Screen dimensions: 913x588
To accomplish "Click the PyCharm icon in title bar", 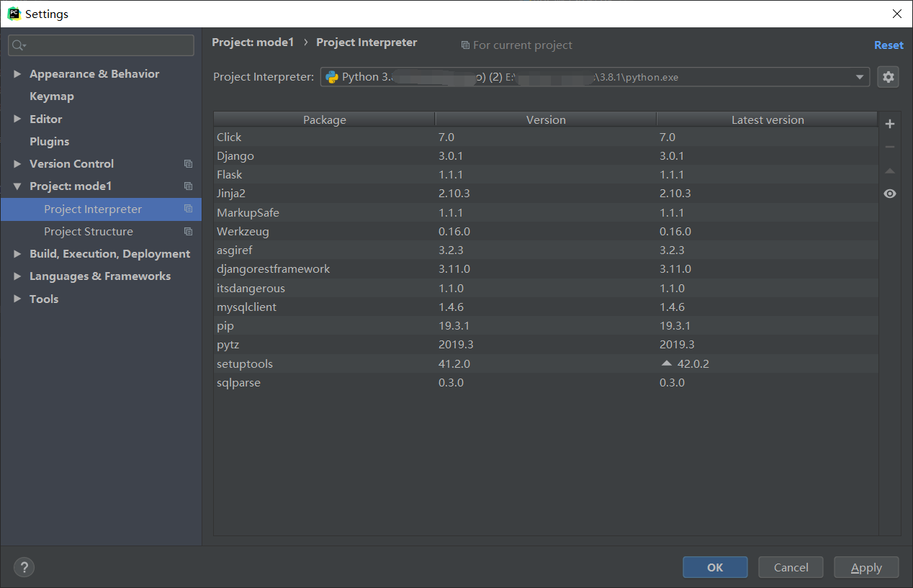I will click(13, 14).
